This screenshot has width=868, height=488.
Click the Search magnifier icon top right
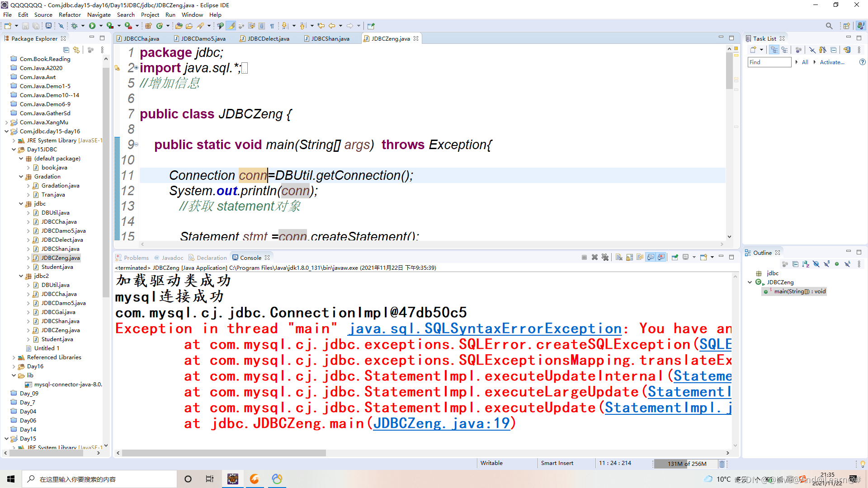829,26
